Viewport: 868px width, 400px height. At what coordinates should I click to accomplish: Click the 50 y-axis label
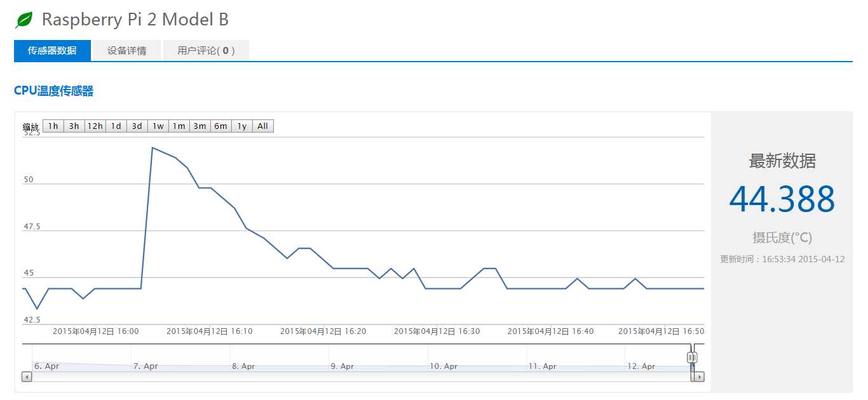tap(29, 180)
